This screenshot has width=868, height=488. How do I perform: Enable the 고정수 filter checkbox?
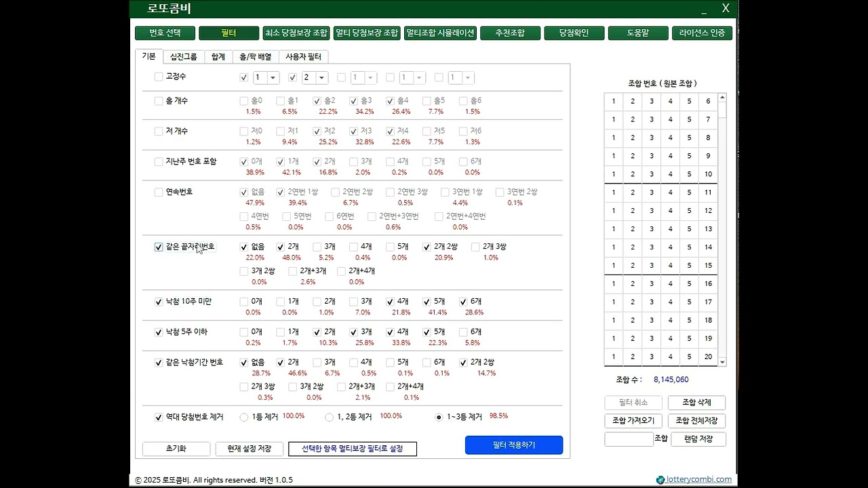159,77
